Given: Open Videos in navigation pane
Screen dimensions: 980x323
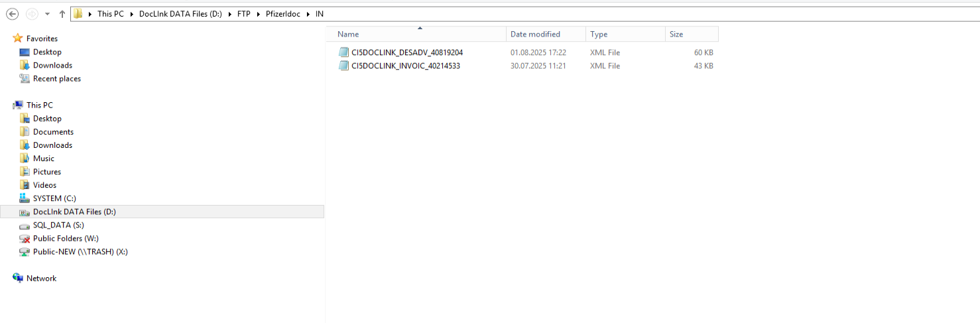Looking at the screenshot, I should click(44, 184).
